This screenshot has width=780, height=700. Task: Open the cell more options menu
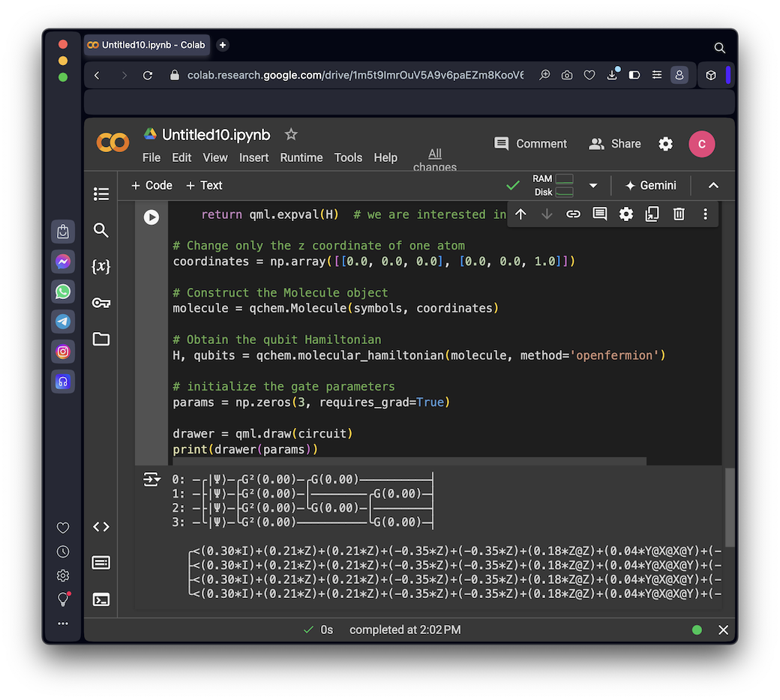[705, 214]
